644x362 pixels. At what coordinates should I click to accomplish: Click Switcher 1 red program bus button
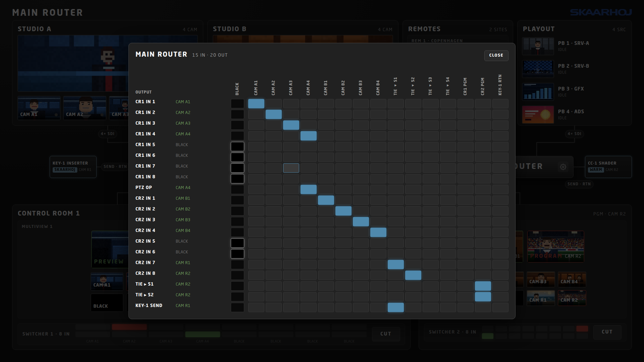coord(129,327)
